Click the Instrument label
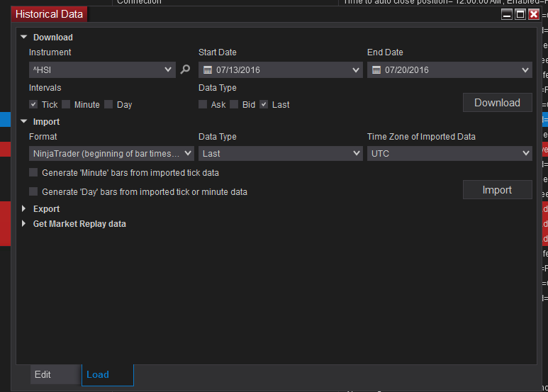The image size is (548, 392). pyautogui.click(x=50, y=52)
